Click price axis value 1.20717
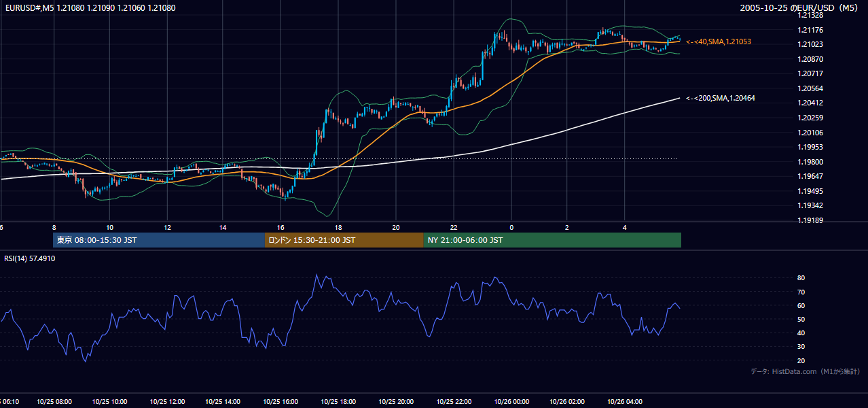868x408 pixels. pos(811,73)
